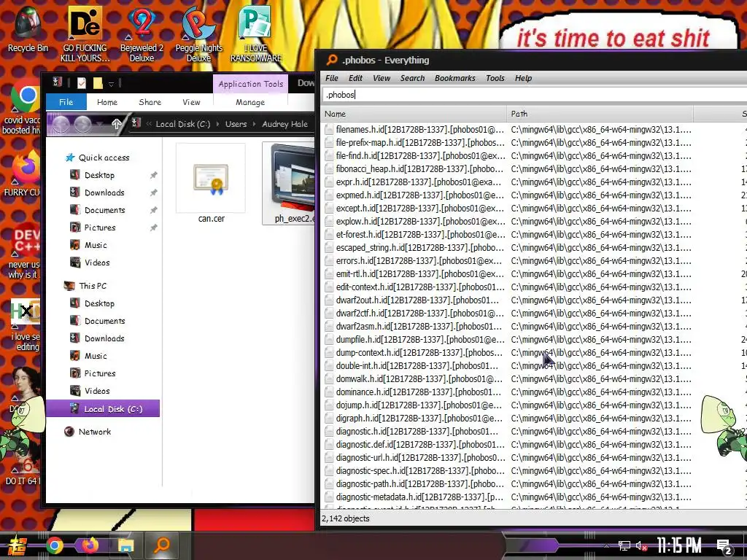The image size is (747, 560).
Task: Open the File tab in Explorer ribbon
Action: tap(66, 102)
